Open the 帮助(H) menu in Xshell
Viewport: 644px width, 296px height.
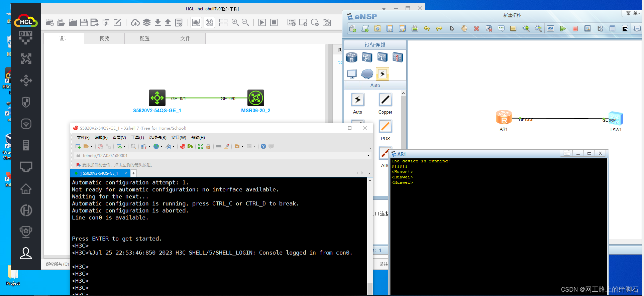pyautogui.click(x=198, y=138)
